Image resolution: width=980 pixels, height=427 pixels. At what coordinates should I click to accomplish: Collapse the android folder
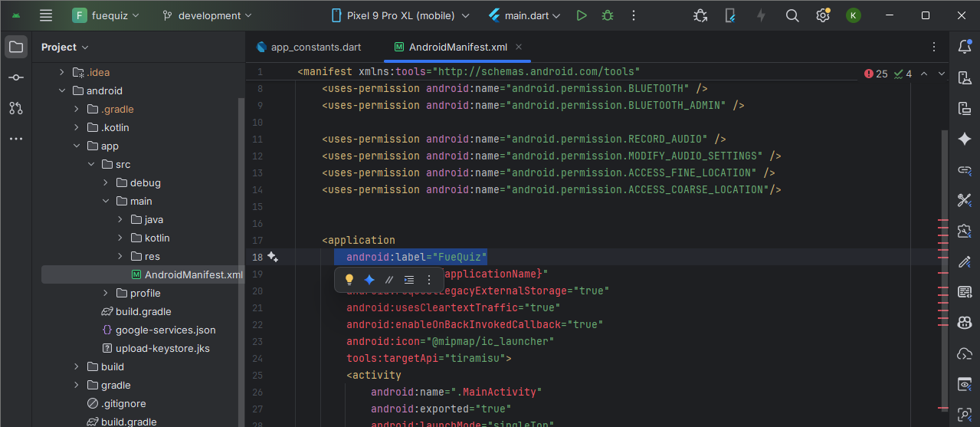pyautogui.click(x=62, y=90)
